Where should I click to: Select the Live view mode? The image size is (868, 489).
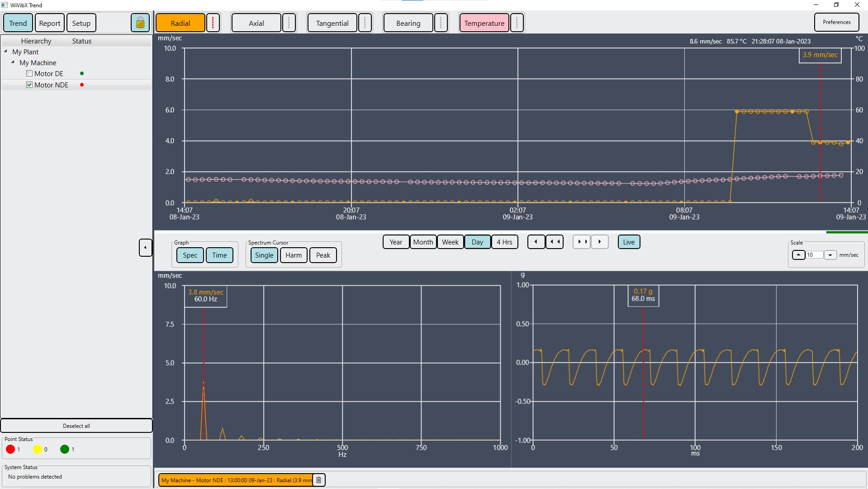click(x=629, y=242)
